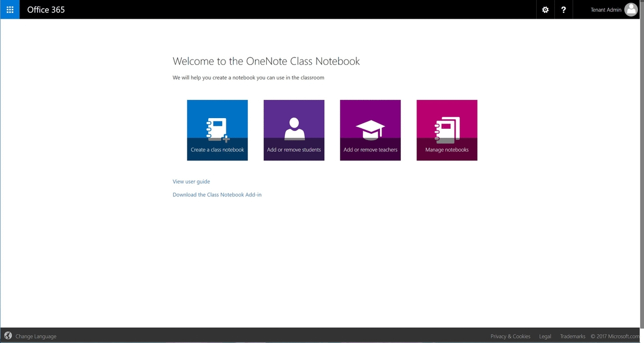Click Change Language in the footer

[x=36, y=337]
